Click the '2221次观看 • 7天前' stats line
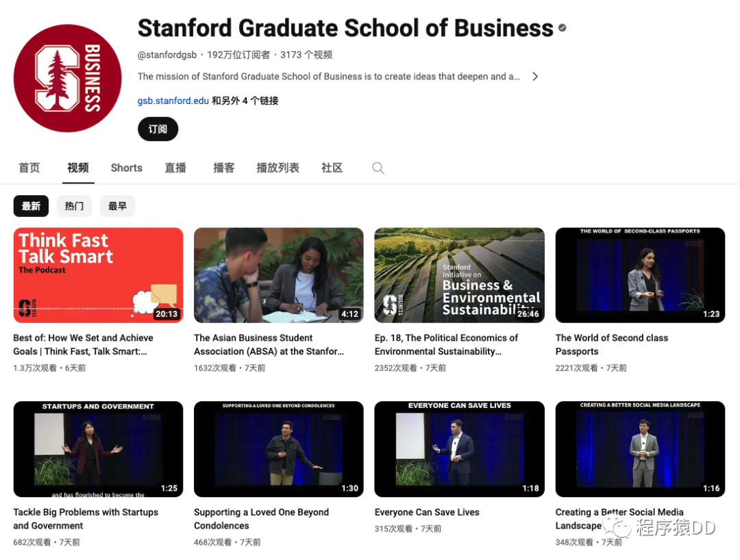Image resolution: width=740 pixels, height=560 pixels. point(591,368)
